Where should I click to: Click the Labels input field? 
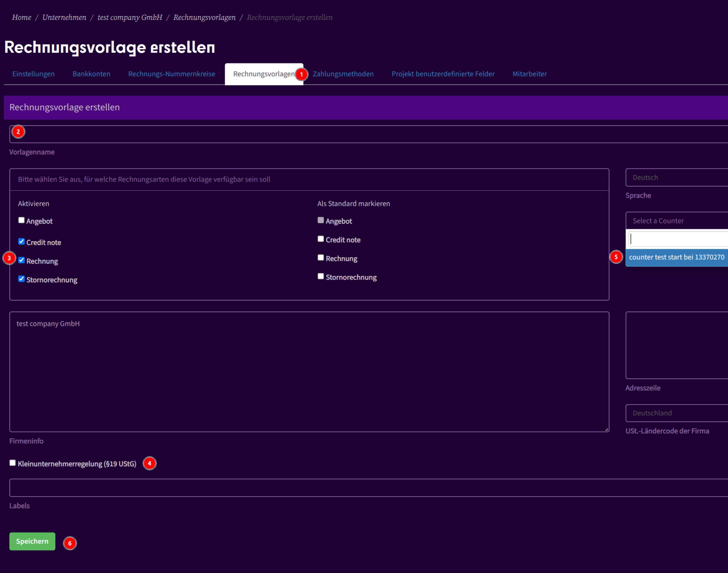point(369,488)
